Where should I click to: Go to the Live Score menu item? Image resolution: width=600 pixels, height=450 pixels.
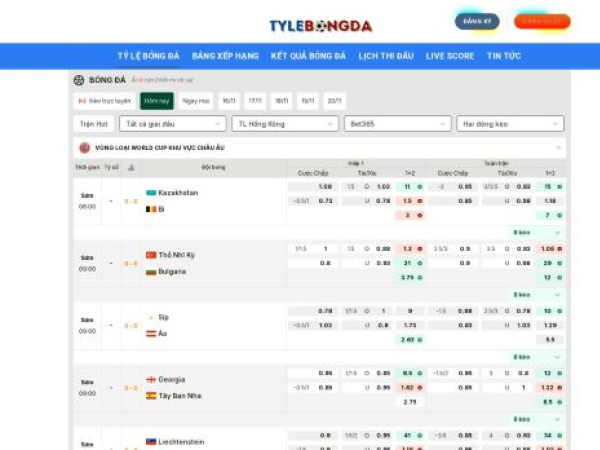click(x=450, y=56)
